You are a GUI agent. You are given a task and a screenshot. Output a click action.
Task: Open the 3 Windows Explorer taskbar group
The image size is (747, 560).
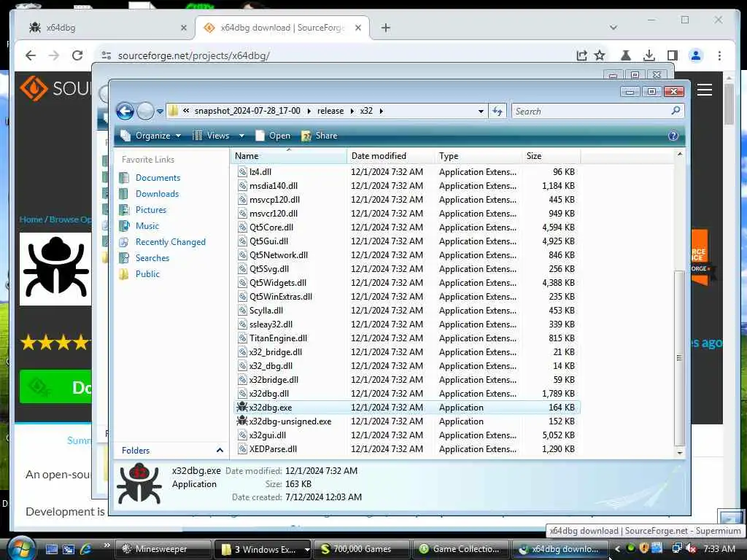(x=263, y=549)
